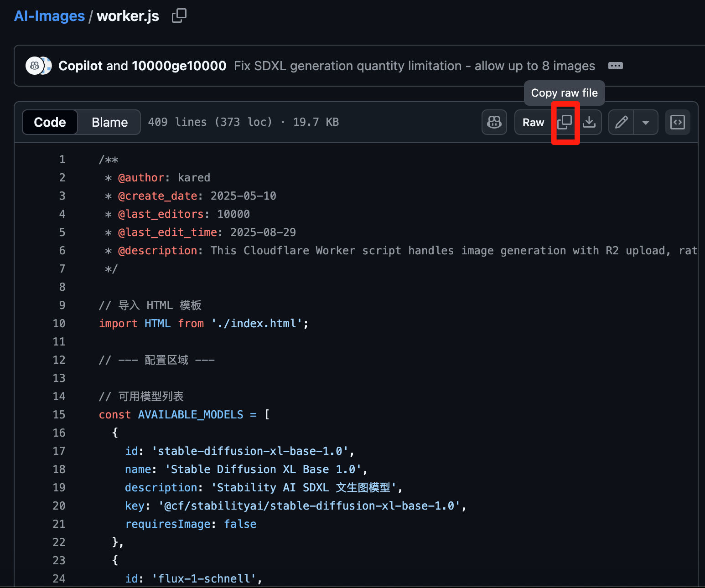The width and height of the screenshot is (705, 588).
Task: Click '@cf/stabilityai/stable-diffusion-xl-base-1.0' key string
Action: [309, 506]
